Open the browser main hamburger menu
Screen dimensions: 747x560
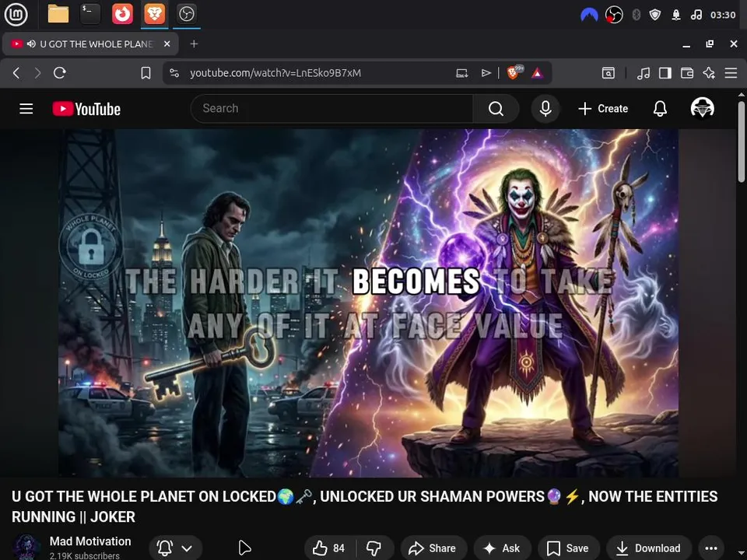[x=731, y=73]
